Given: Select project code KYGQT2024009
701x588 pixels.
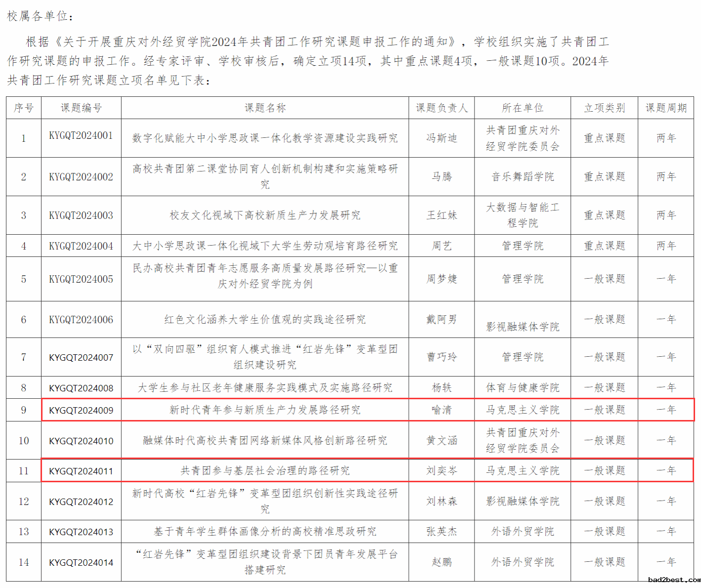Looking at the screenshot, I should [x=81, y=410].
